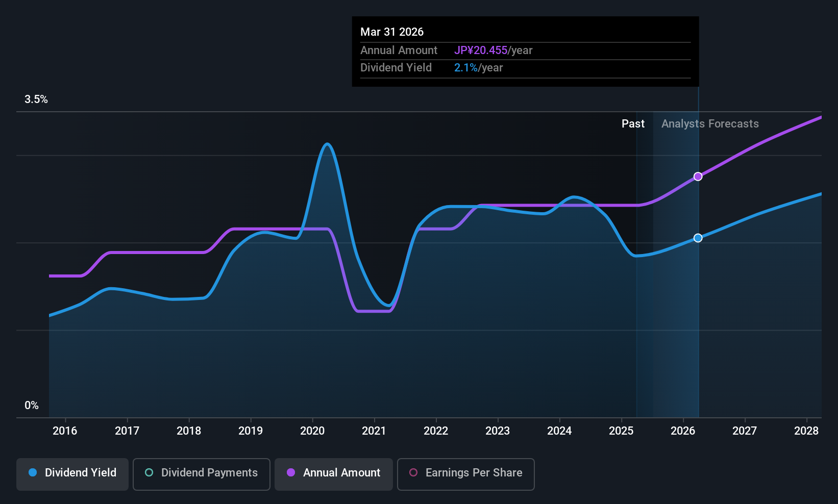838x504 pixels.
Task: Enable the Dividend Payments series
Action: (x=202, y=474)
